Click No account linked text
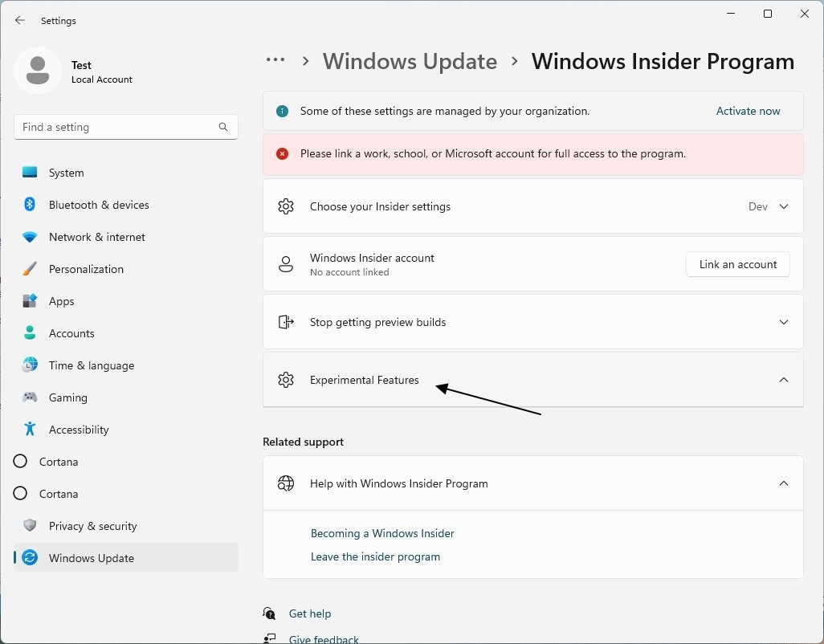Image resolution: width=824 pixels, height=644 pixels. point(349,272)
